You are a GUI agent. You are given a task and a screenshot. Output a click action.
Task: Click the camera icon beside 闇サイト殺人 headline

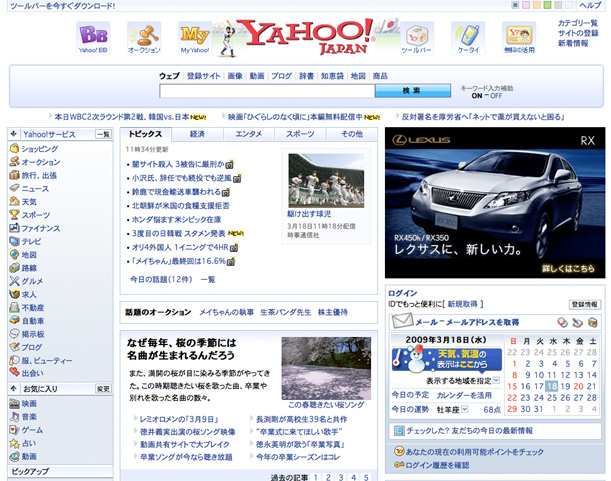(230, 164)
